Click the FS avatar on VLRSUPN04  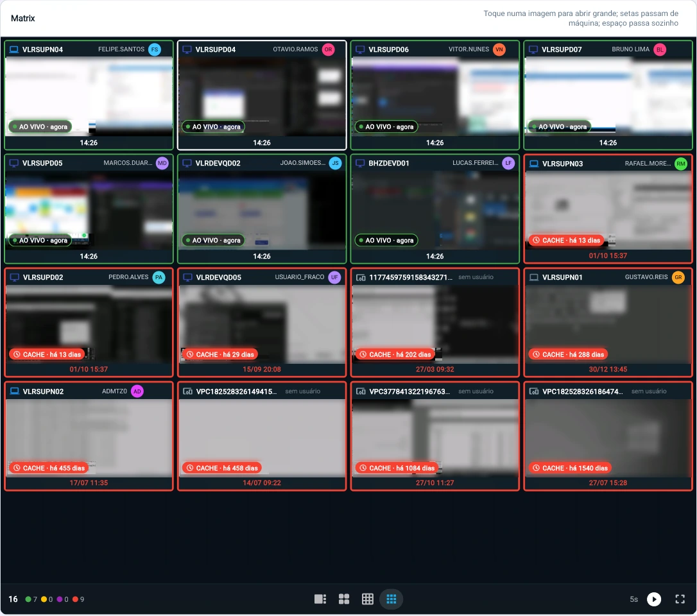click(155, 49)
